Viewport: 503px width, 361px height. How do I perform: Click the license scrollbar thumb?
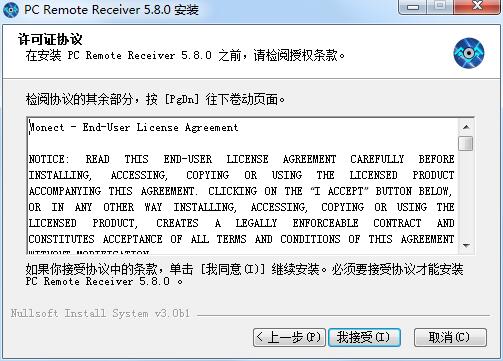tap(466, 143)
